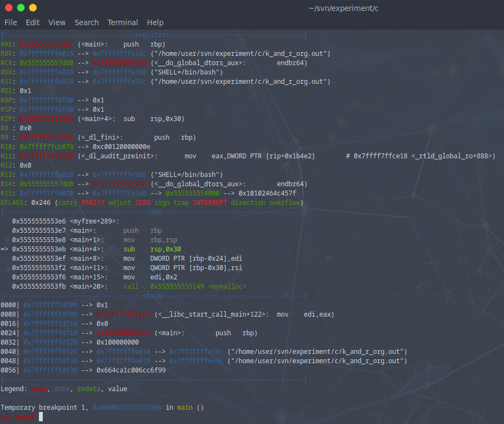Click the RDX register label
The height and width of the screenshot is (424, 504).
point(7,72)
